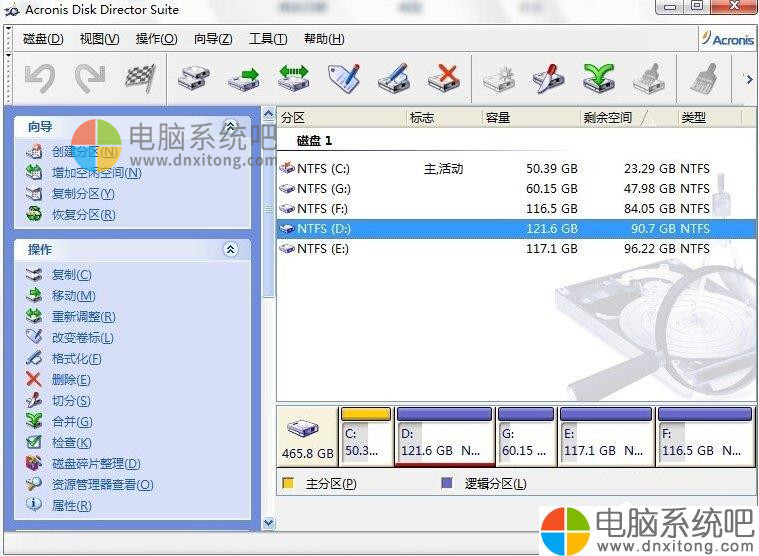Viewport: 759px width, 556px height.
Task: Click 合并(G) operation
Action: pyautogui.click(x=72, y=421)
